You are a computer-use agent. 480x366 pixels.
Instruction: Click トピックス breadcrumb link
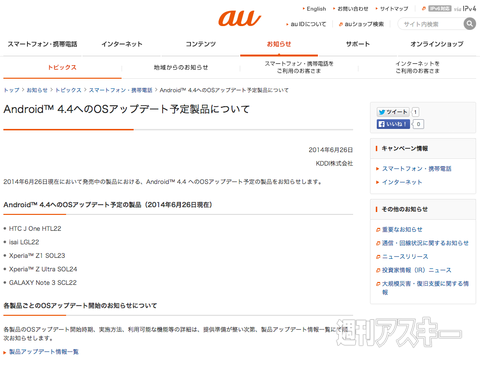68,90
